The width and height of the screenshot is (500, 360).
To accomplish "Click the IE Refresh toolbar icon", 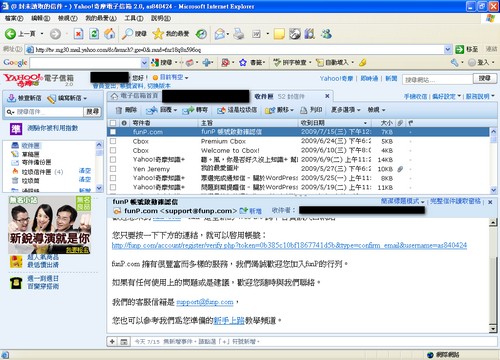I will click(x=94, y=34).
